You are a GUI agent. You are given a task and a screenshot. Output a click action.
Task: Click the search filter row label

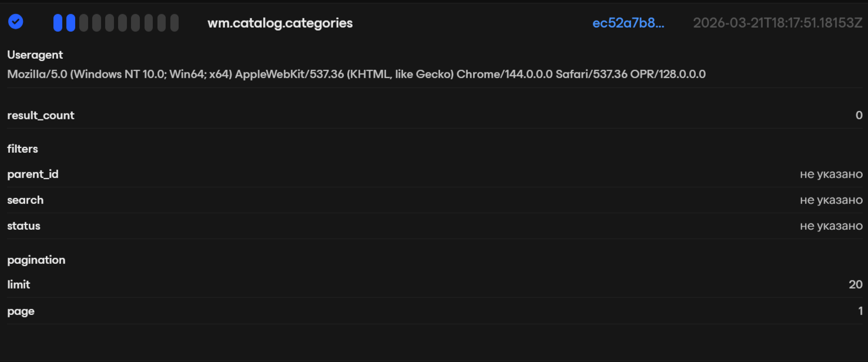point(25,200)
